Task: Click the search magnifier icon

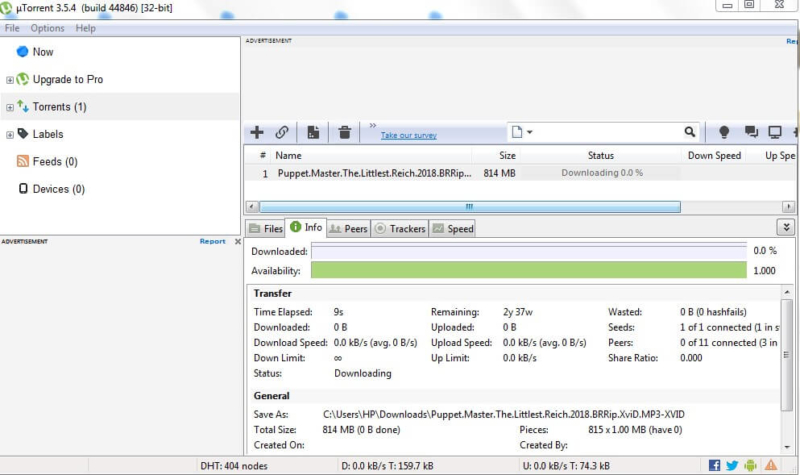Action: coord(689,132)
